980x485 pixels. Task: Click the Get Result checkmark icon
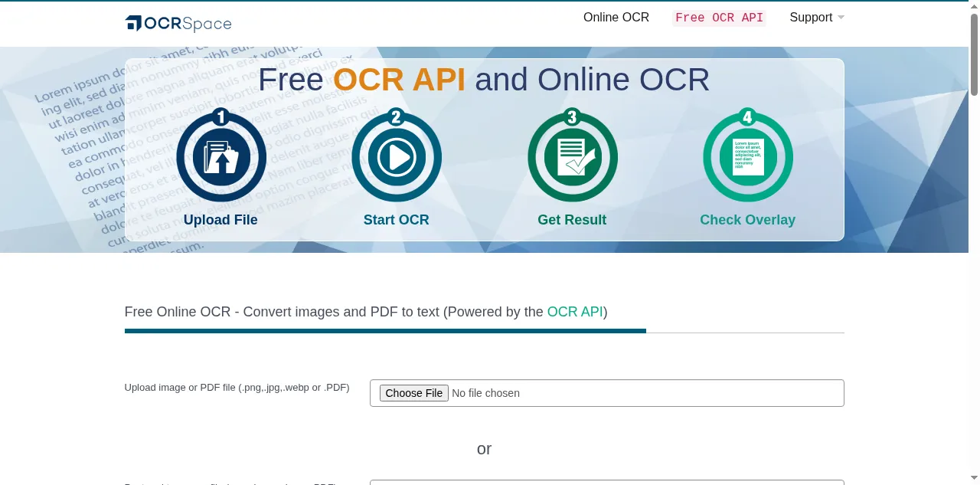[x=573, y=156]
